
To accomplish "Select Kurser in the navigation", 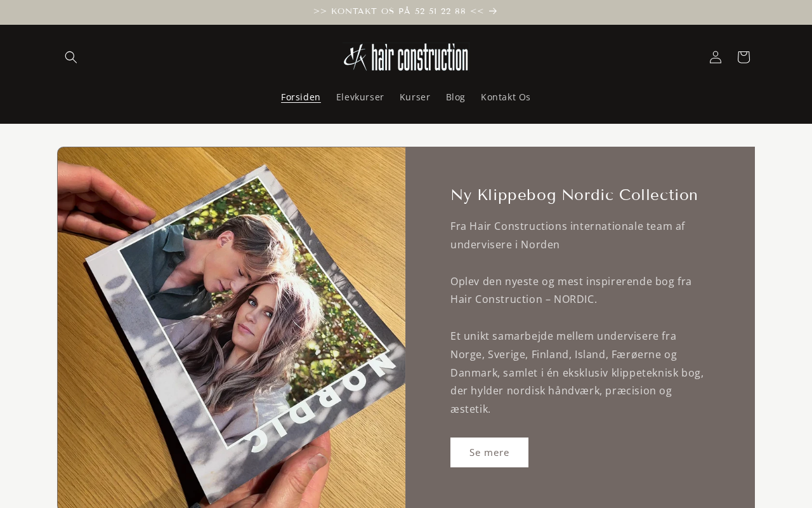I will pos(415,97).
